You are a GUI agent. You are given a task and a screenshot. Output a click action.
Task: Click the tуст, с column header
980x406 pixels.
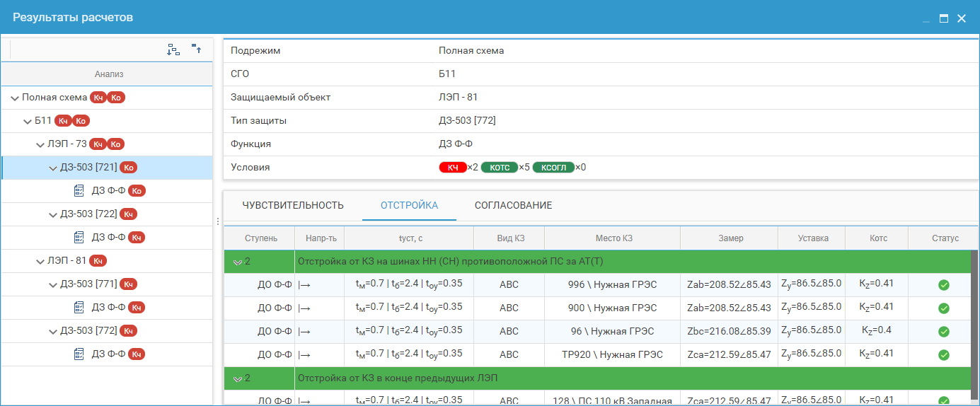coord(410,238)
